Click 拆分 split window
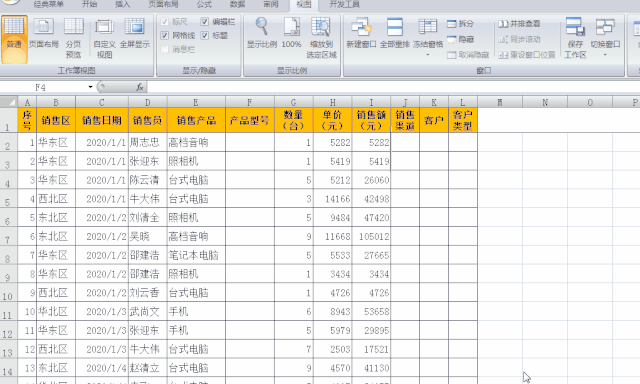 pos(460,24)
